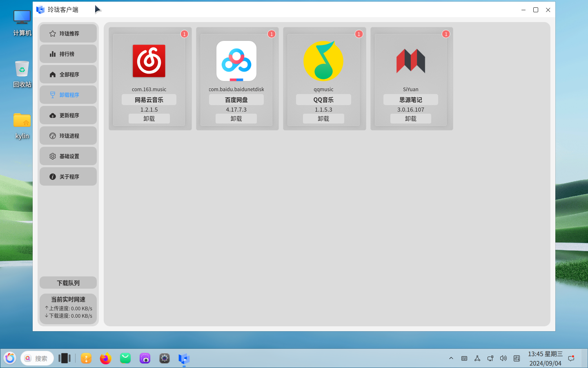This screenshot has height=368, width=588.
Task: Click the SiYuan notes app icon
Action: 411,61
